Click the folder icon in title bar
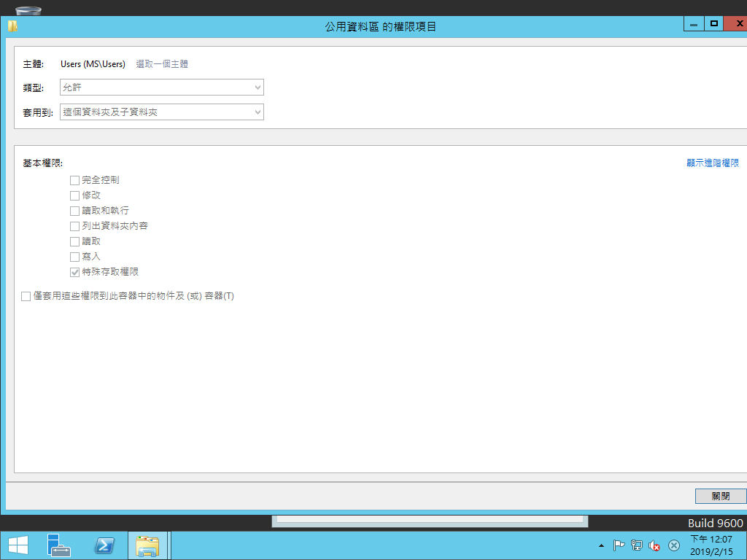Image resolution: width=747 pixels, height=560 pixels. (12, 26)
